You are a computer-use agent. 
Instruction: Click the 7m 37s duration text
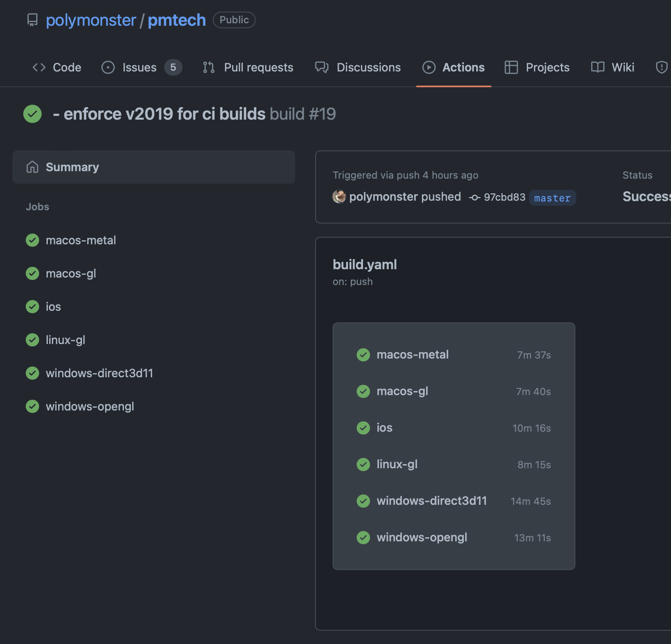pyautogui.click(x=534, y=355)
